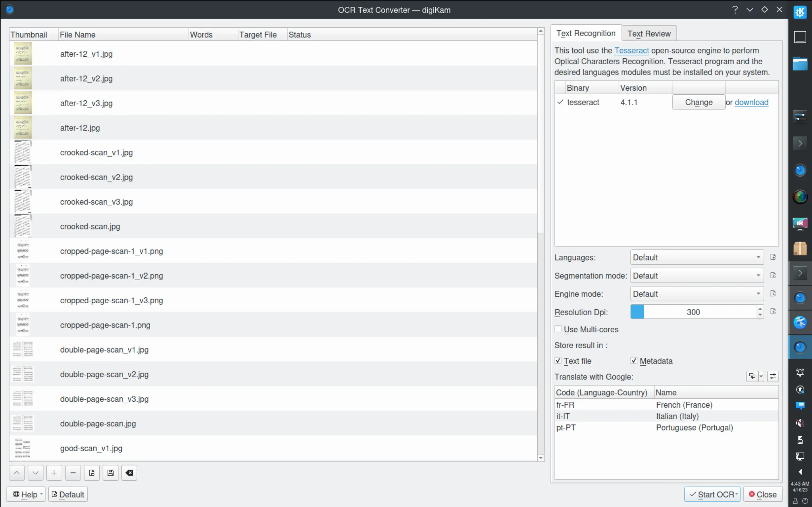This screenshot has width=812, height=507.
Task: Move the selected file down the list
Action: click(36, 472)
